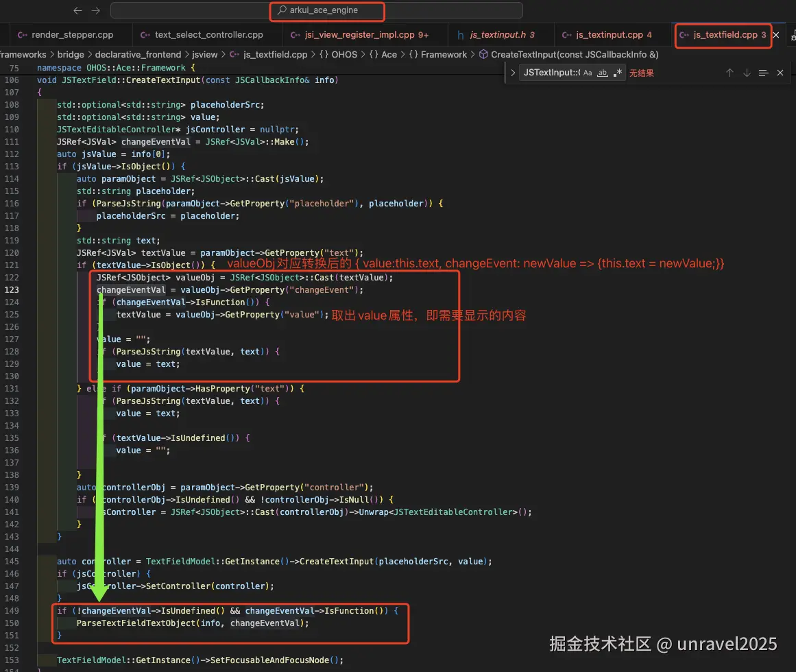This screenshot has height=672, width=796.
Task: Toggle Find in Selection icon
Action: click(763, 73)
